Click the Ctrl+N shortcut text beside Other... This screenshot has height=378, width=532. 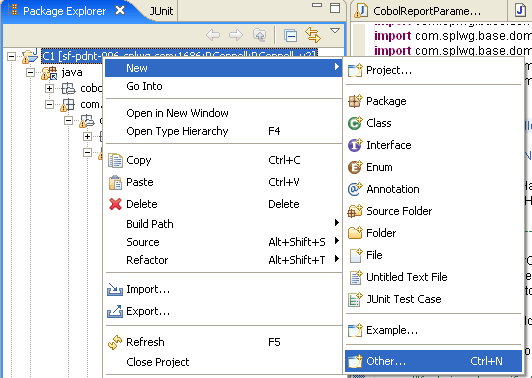point(486,361)
